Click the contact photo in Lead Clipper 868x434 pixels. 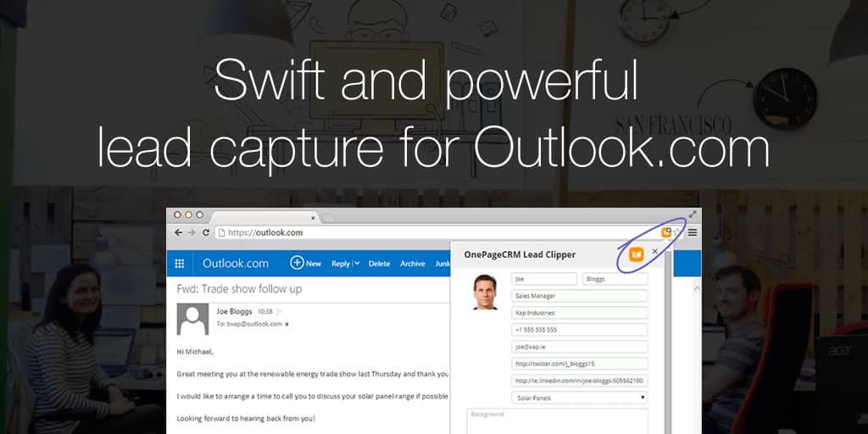485,292
